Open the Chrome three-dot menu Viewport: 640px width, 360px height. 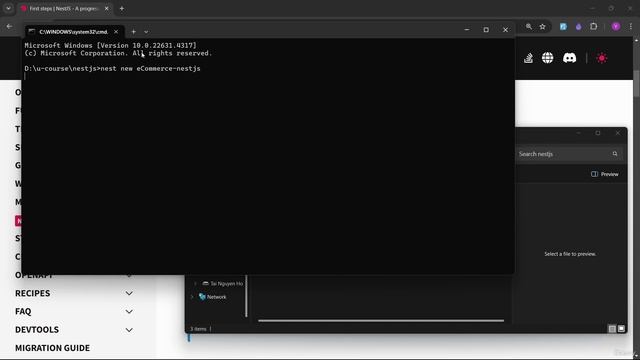[x=631, y=27]
